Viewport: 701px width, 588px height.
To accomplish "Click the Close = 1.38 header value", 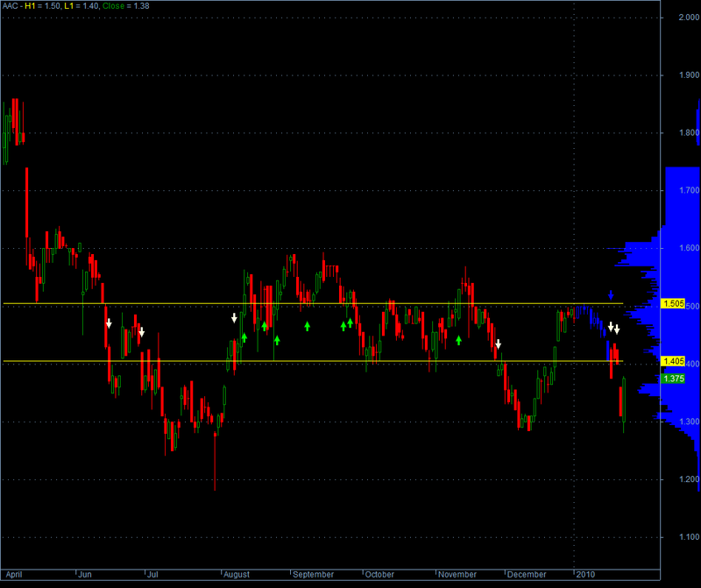I will point(126,6).
